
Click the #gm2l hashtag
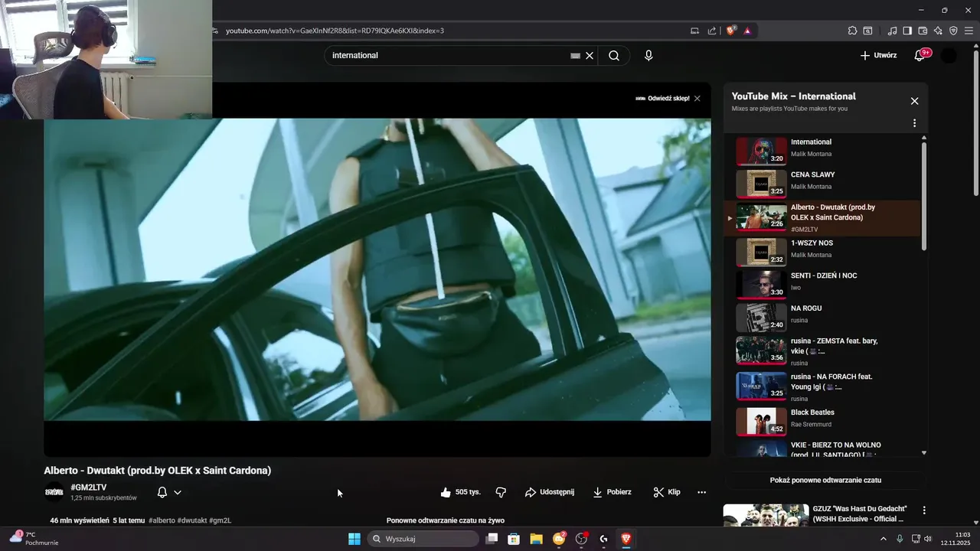220,520
